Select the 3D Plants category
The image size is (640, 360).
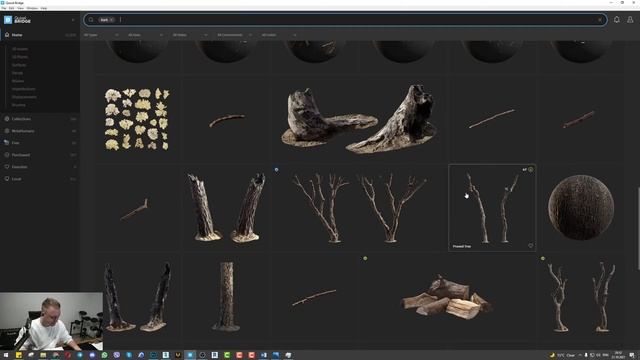coord(20,57)
